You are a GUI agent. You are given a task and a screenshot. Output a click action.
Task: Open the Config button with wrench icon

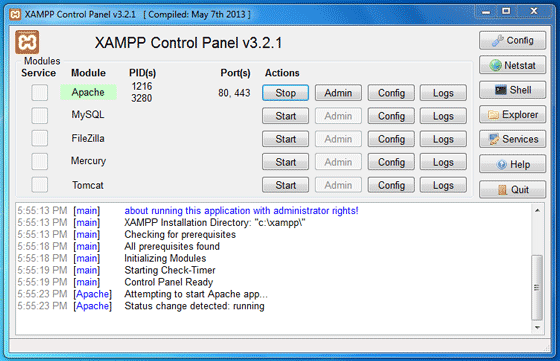click(512, 40)
